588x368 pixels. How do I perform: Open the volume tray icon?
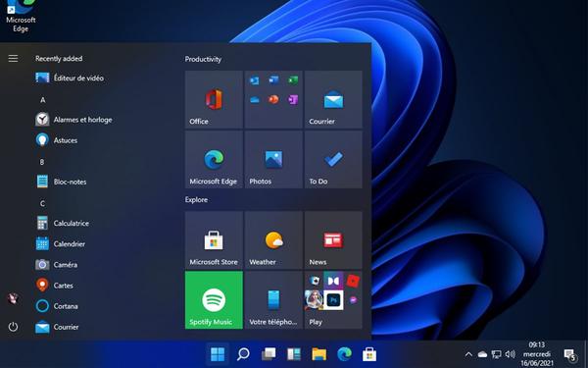pos(510,354)
